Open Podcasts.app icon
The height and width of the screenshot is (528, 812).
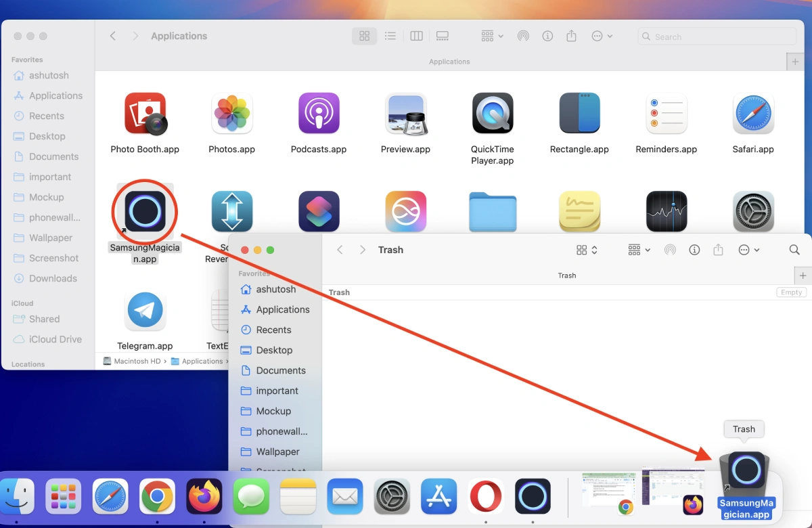click(x=319, y=113)
